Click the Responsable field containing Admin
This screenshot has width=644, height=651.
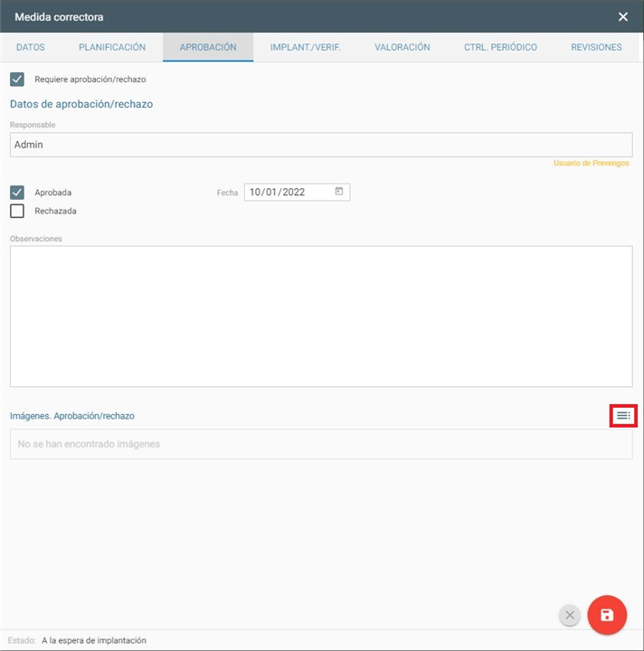(x=320, y=145)
